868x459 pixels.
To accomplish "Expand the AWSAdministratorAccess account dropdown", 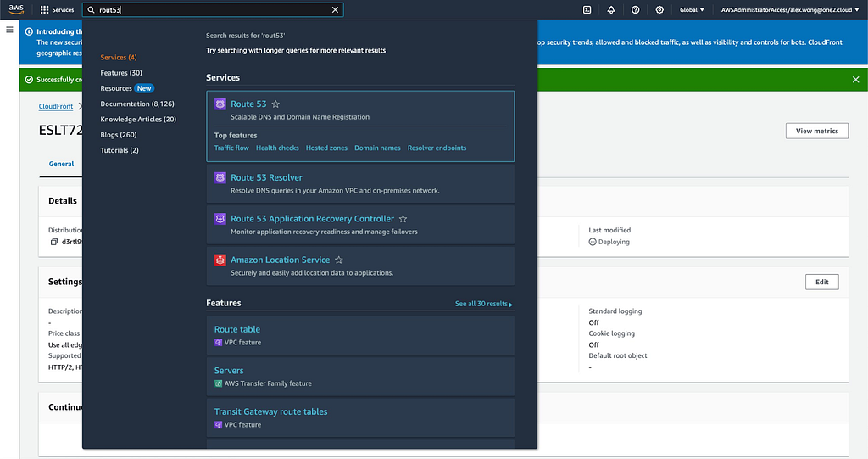I will [x=790, y=9].
